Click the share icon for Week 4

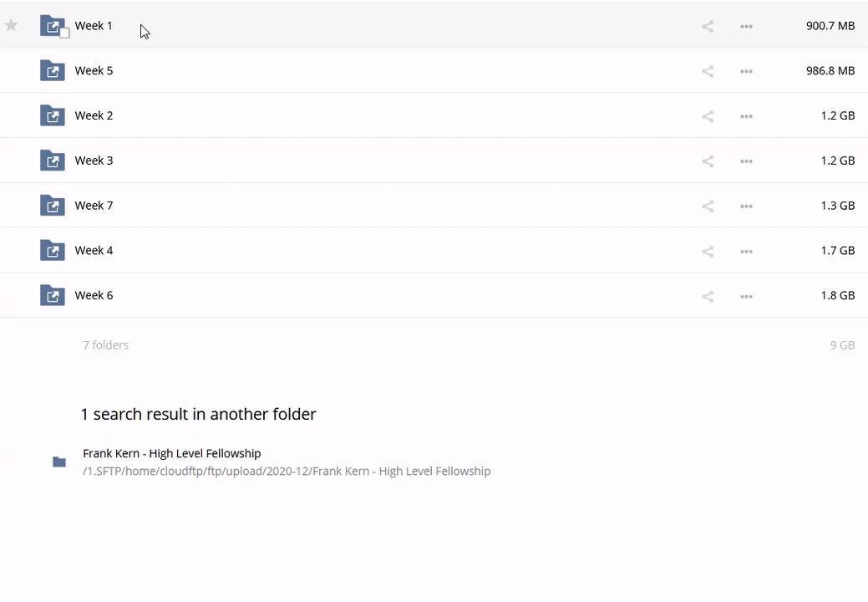708,251
